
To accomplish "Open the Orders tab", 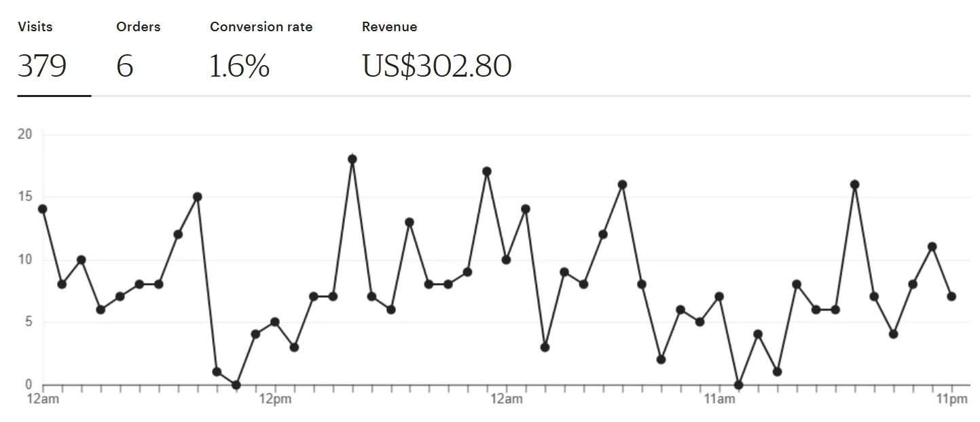I will (138, 54).
